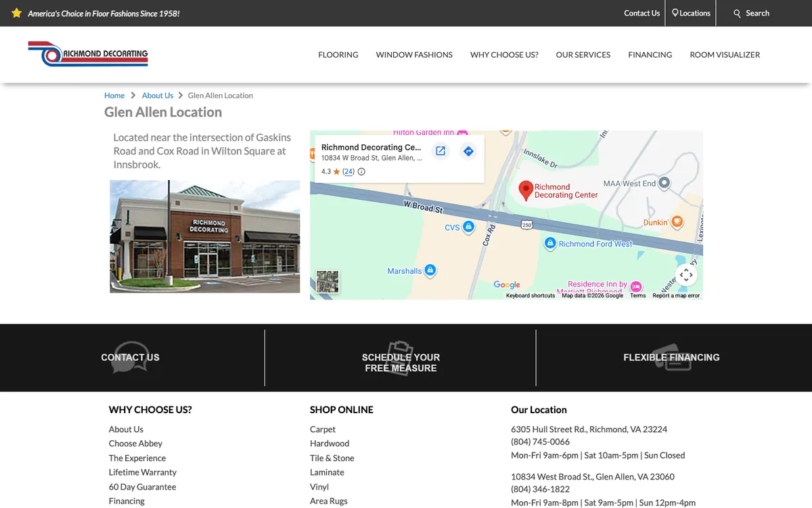Open the Financing menu
Image resolution: width=812 pixels, height=508 pixels.
(650, 55)
